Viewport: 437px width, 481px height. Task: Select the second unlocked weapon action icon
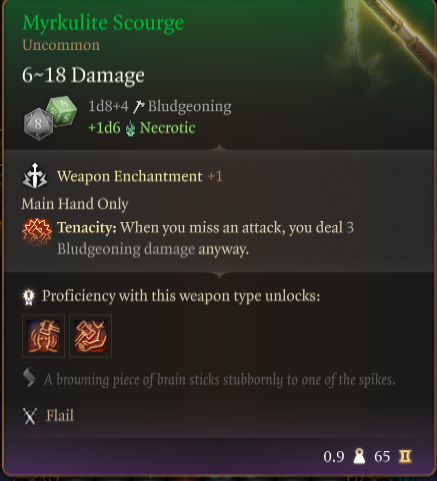[90, 336]
